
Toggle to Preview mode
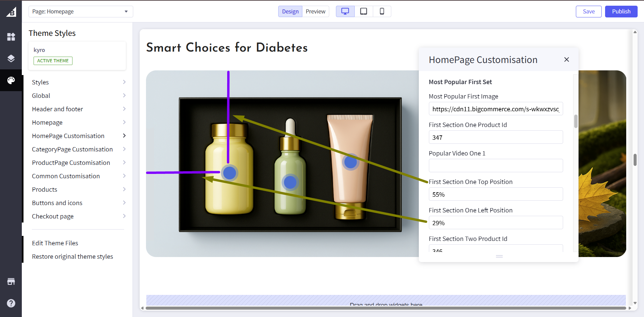click(x=315, y=11)
